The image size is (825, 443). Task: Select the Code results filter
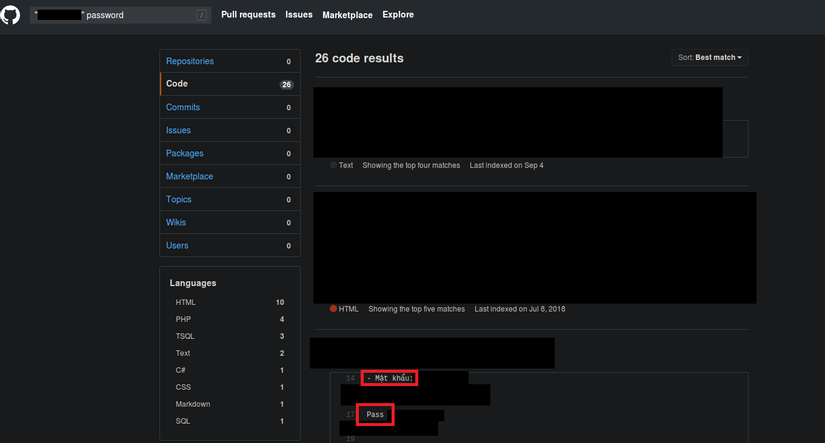(x=230, y=84)
